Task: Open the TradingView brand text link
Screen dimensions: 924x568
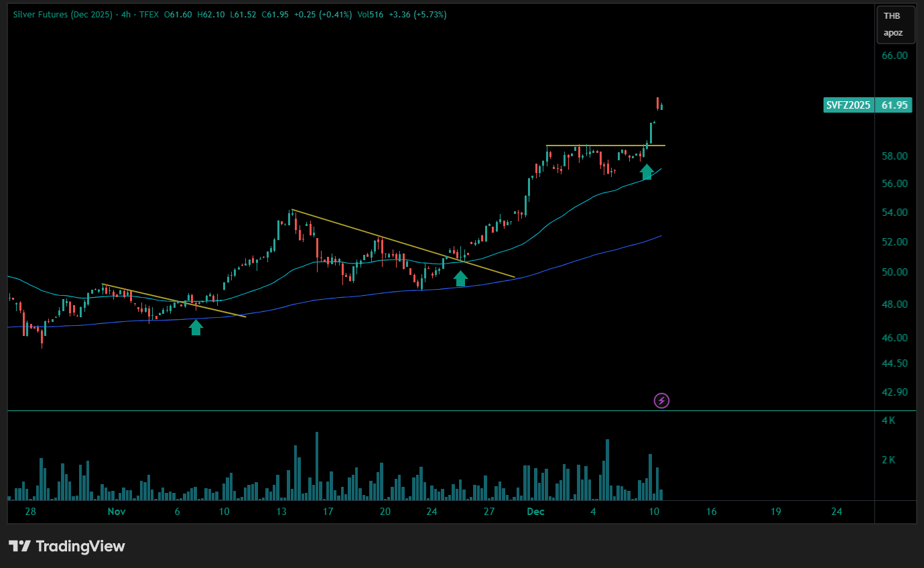Action: tap(80, 546)
